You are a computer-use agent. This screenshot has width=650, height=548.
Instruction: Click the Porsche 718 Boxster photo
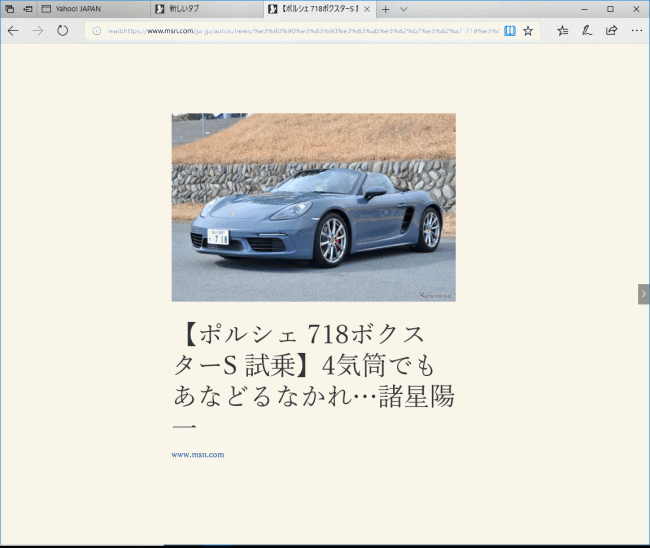[314, 207]
